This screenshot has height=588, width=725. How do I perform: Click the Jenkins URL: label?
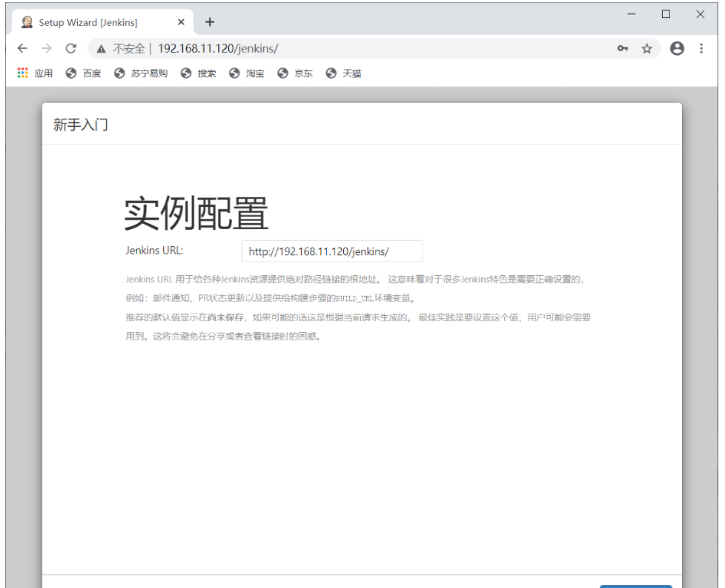(154, 251)
